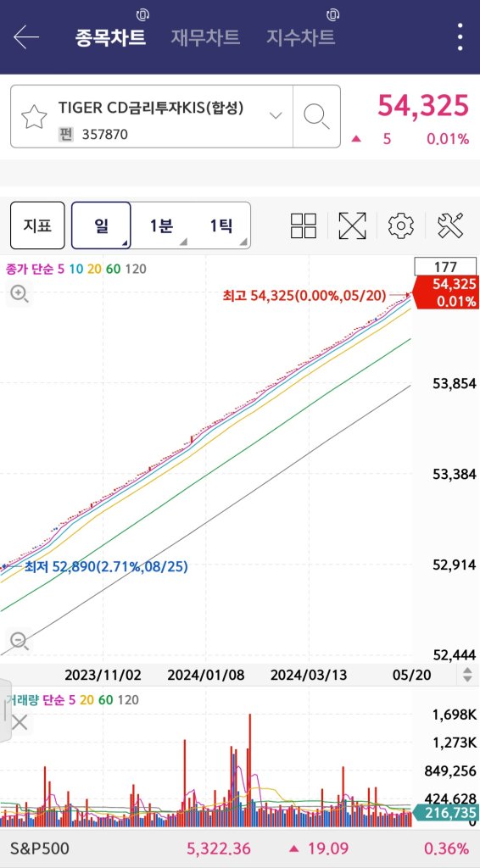Image resolution: width=480 pixels, height=868 pixels.
Task: Edit the 177 candle count field
Action: tap(445, 267)
